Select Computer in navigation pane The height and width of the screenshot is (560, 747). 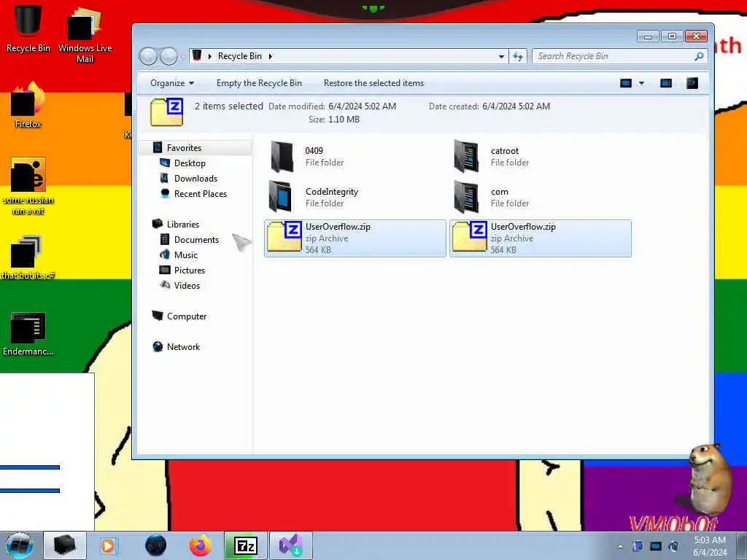pos(187,316)
